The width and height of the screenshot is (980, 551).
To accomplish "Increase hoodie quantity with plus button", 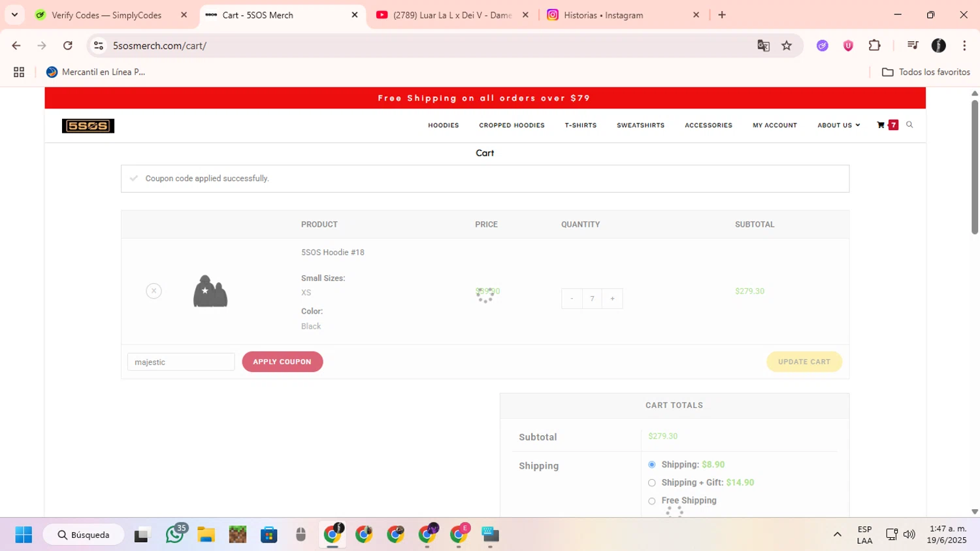I will tap(612, 299).
